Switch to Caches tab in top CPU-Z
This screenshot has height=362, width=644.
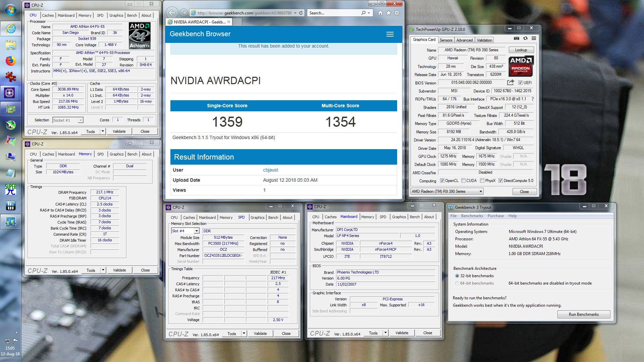pos(48,15)
